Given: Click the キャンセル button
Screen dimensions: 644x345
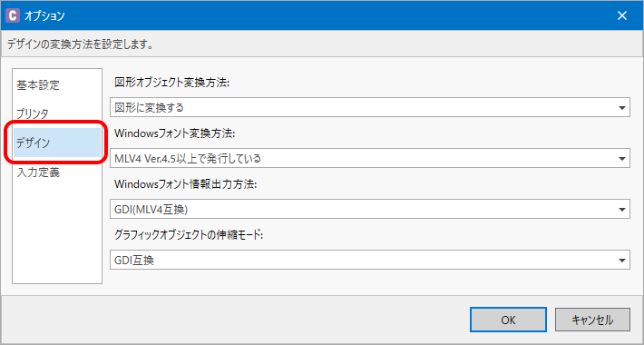Looking at the screenshot, I should tap(592, 320).
